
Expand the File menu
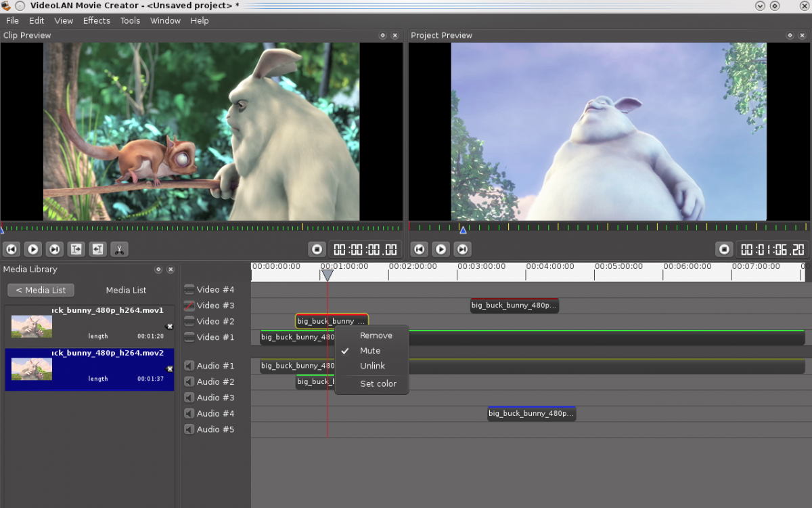coord(12,20)
